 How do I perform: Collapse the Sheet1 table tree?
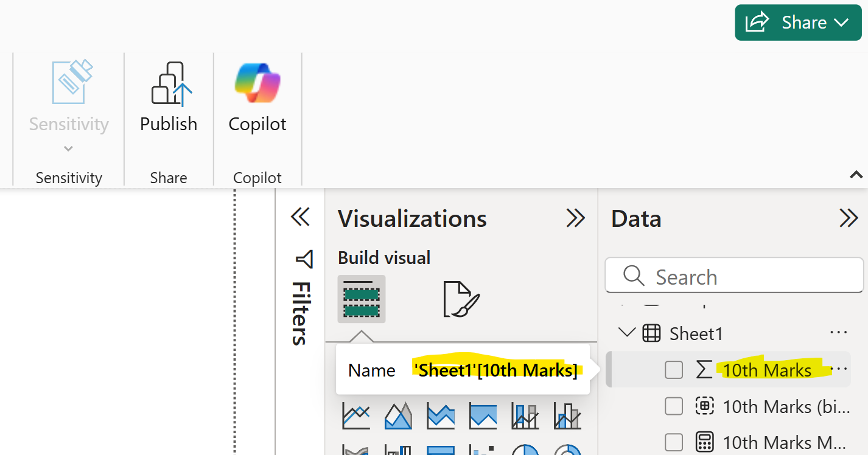tap(626, 333)
